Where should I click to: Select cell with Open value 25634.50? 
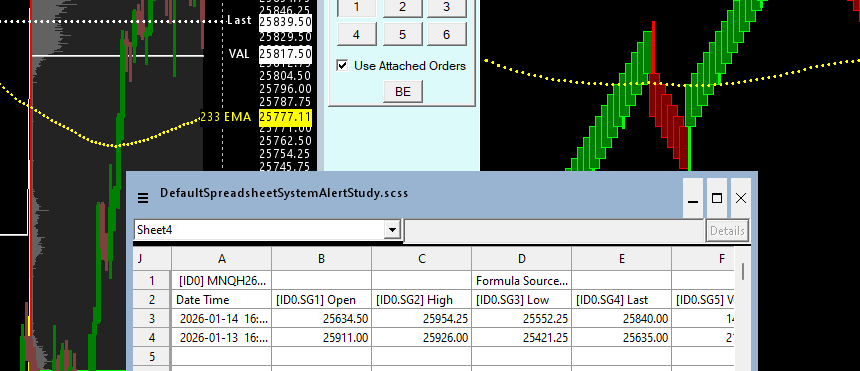coord(321,318)
